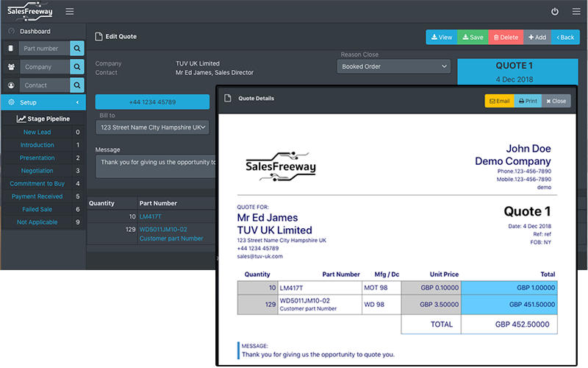Open the top-right hamburger menu
Viewport: 588px width, 368px height.
pos(576,12)
